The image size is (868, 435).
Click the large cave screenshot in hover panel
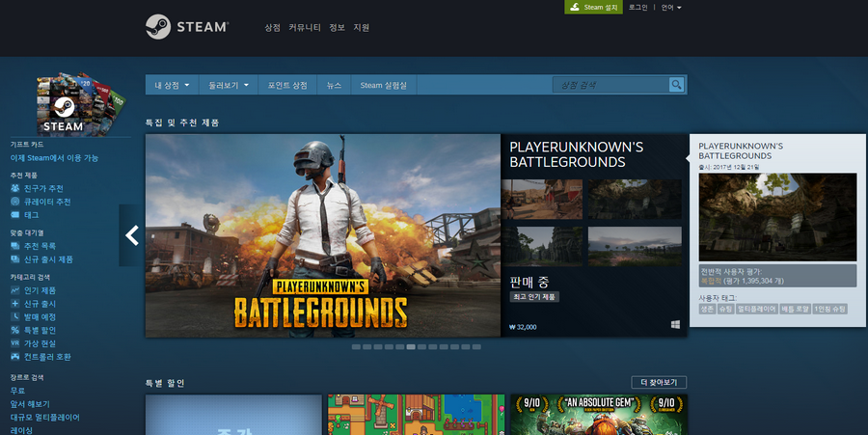tap(777, 217)
